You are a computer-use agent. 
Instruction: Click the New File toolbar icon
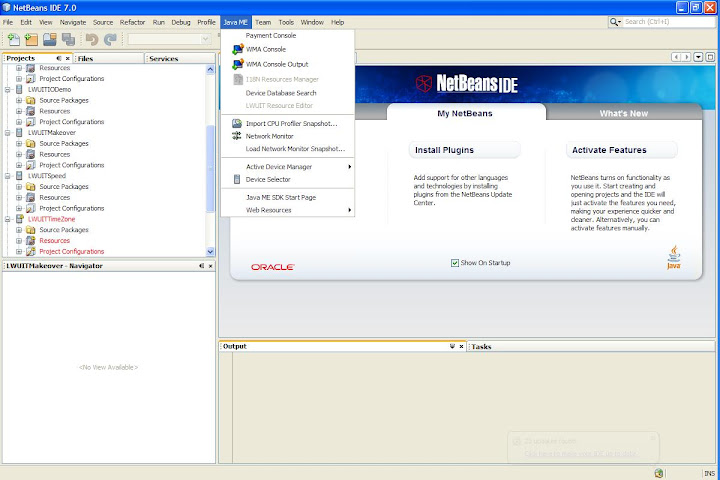14,40
